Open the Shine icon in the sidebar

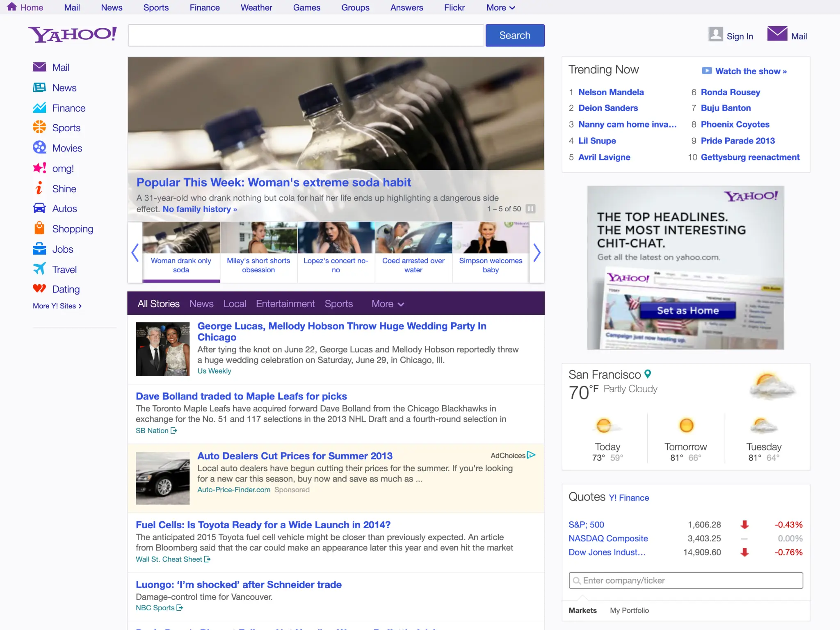[39, 188]
